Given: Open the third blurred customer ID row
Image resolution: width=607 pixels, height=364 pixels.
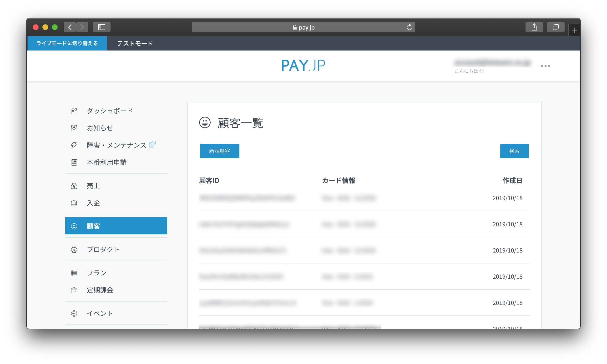Looking at the screenshot, I should (243, 250).
